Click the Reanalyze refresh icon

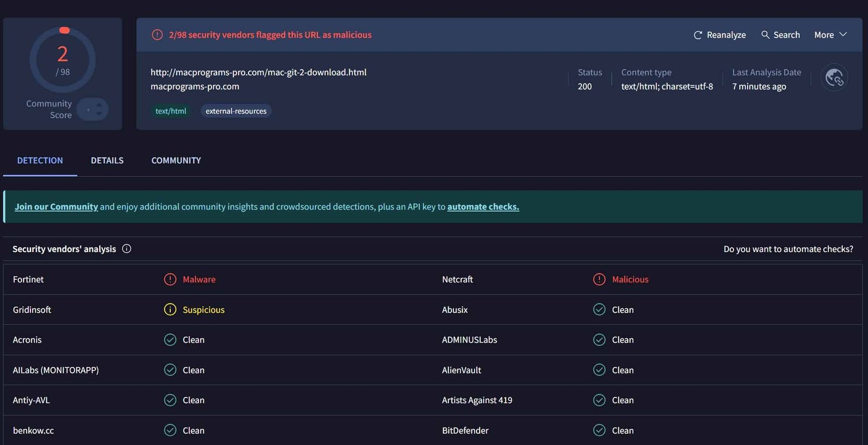point(698,35)
